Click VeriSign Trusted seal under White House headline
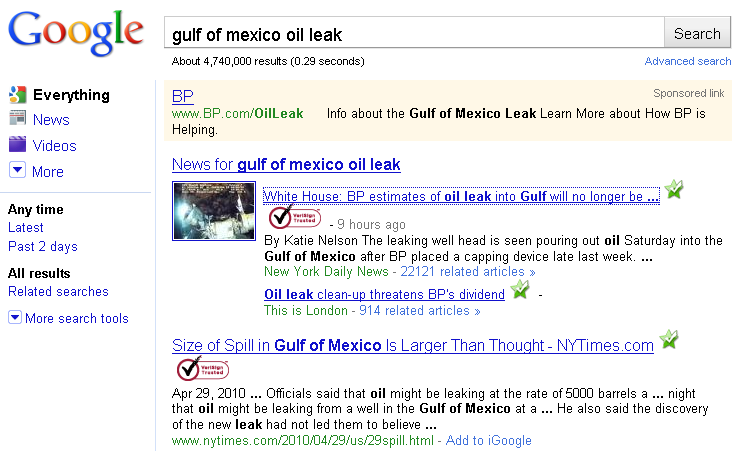The image size is (744, 451). [x=295, y=217]
